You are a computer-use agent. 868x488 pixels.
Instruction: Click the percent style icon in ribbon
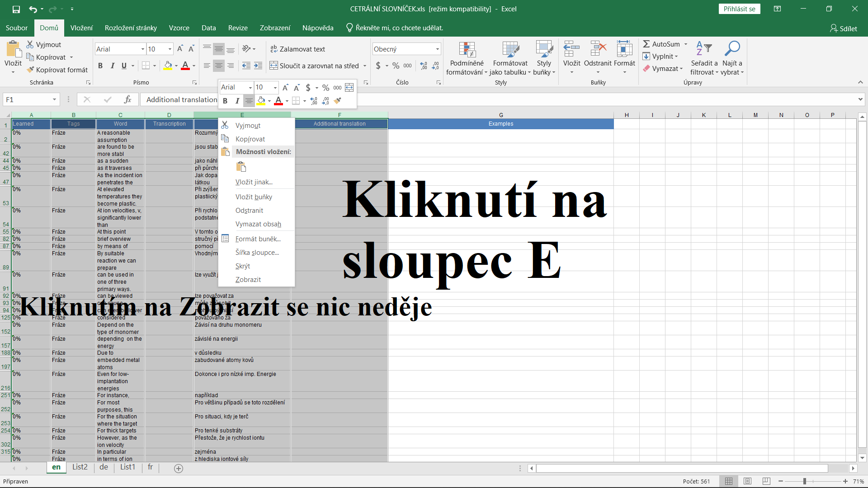pos(396,66)
